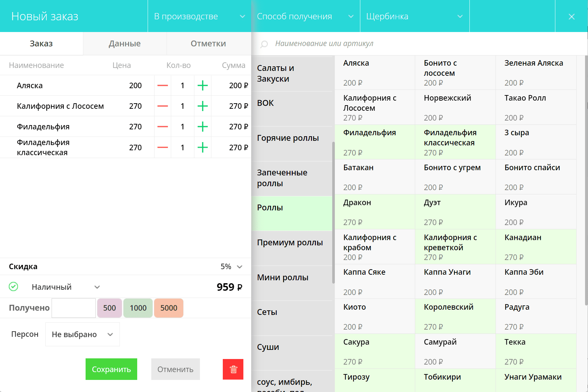Click the category list vertical scrollbar

pos(334,212)
